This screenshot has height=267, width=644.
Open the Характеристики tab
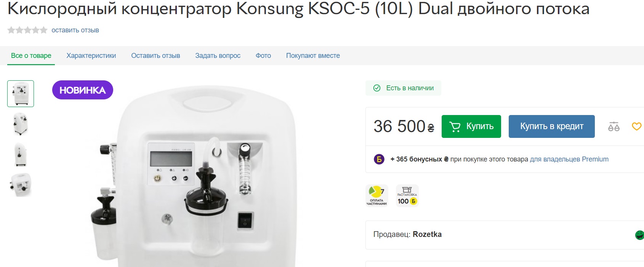(91, 56)
